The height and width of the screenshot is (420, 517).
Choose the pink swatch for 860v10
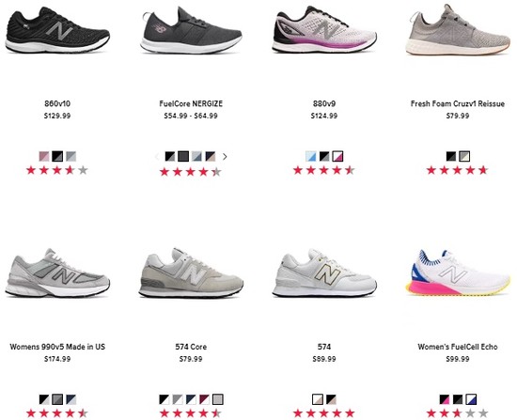pos(44,156)
